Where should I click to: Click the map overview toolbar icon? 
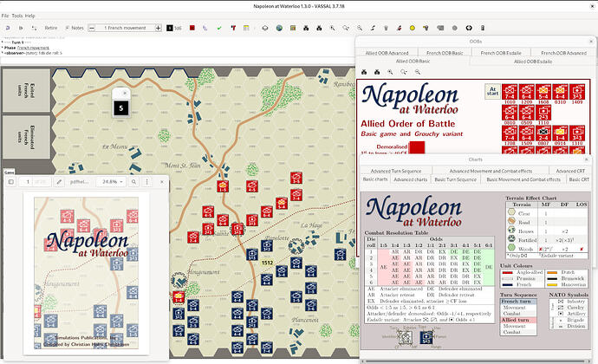point(293,28)
